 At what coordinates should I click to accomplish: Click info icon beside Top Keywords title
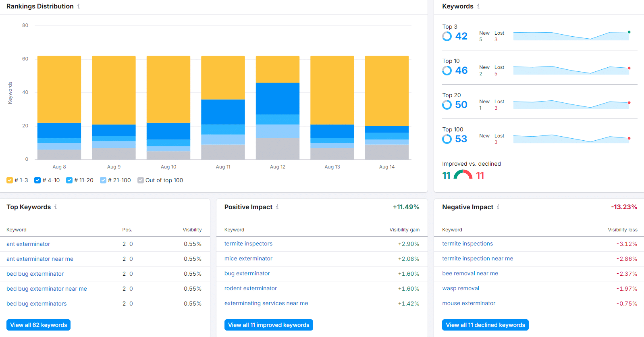(56, 207)
